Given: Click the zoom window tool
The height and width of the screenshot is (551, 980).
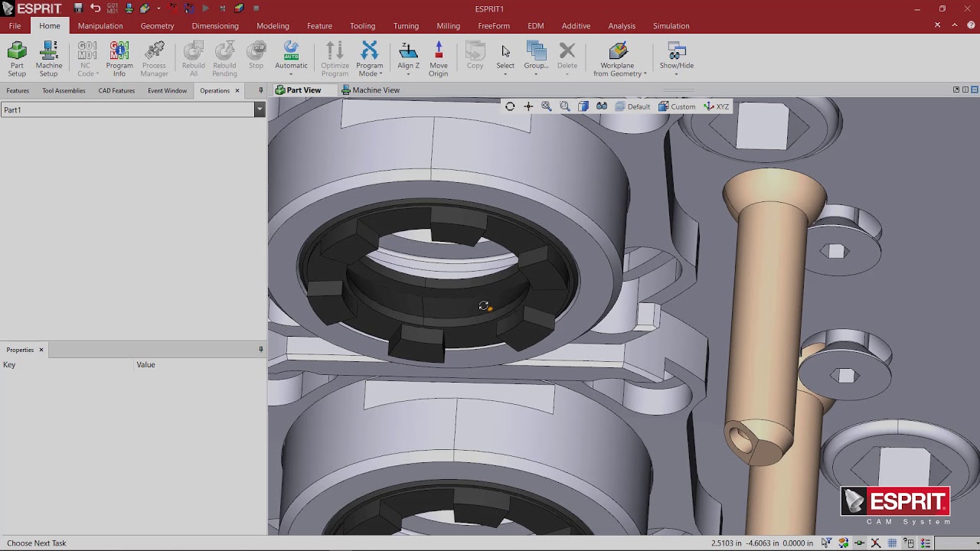Looking at the screenshot, I should pyautogui.click(x=565, y=106).
